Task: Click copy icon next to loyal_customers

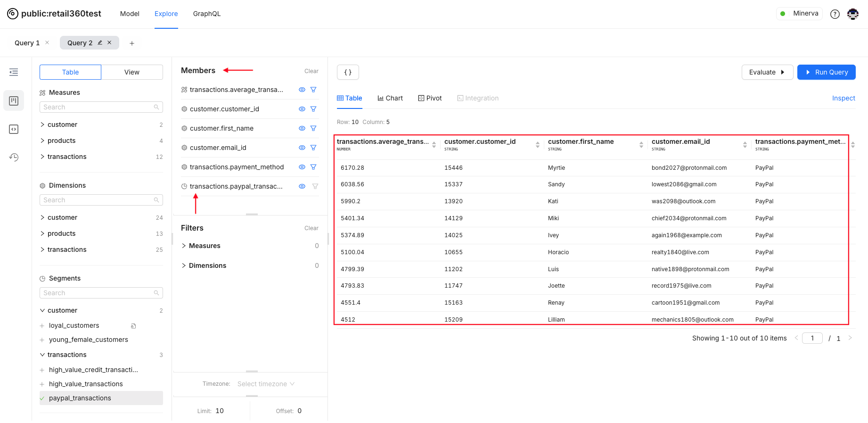Action: coord(133,326)
